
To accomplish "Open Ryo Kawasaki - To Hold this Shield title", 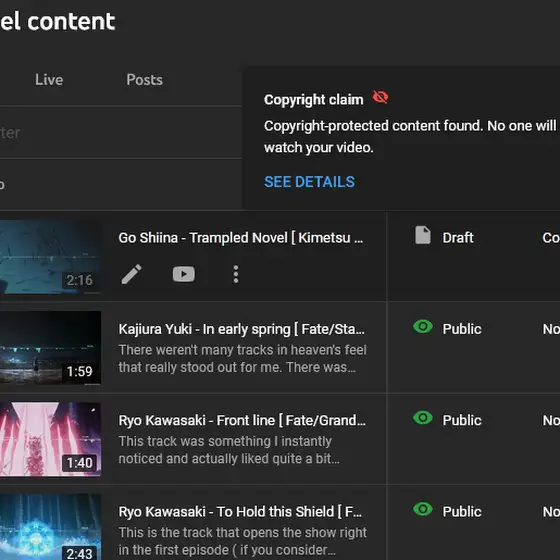I will [240, 512].
